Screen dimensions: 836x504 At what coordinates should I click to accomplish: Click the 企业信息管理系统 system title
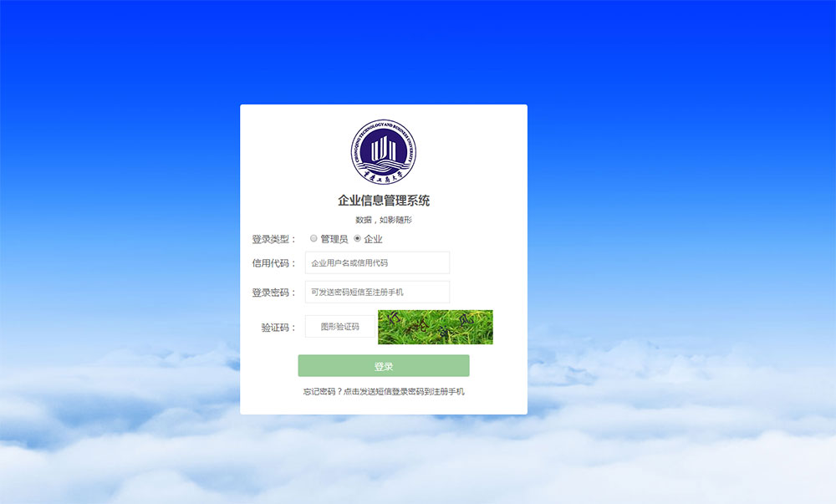[x=383, y=199]
